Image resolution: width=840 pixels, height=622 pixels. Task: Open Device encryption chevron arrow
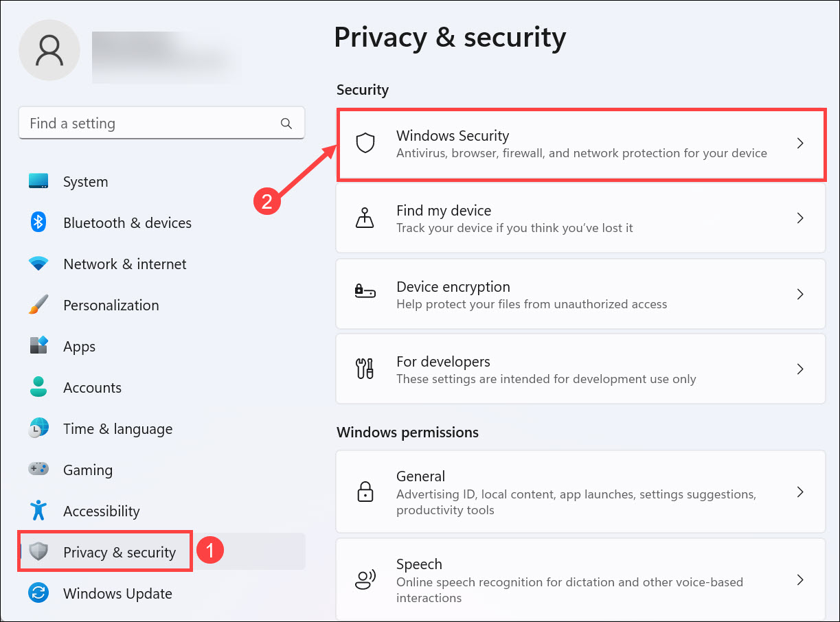[799, 294]
